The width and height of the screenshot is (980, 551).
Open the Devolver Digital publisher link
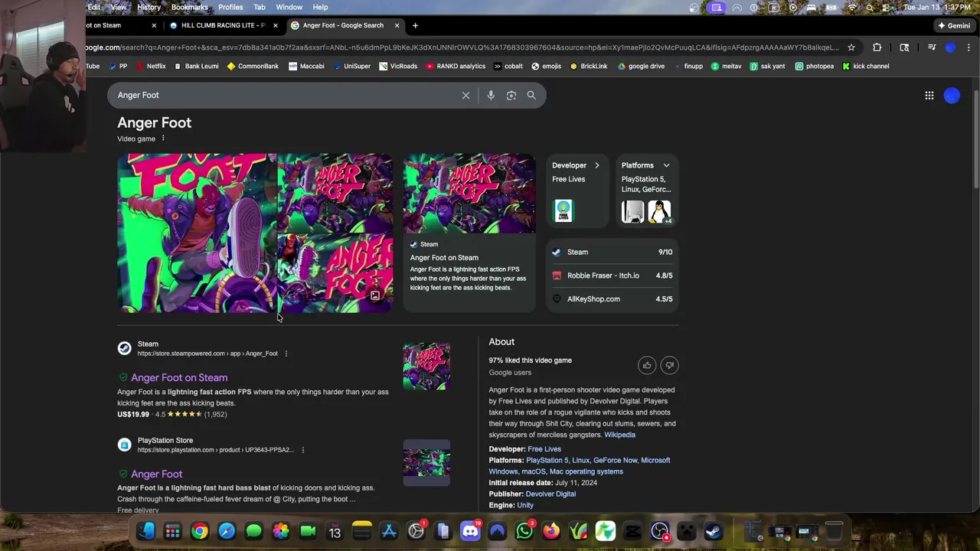pyautogui.click(x=550, y=494)
